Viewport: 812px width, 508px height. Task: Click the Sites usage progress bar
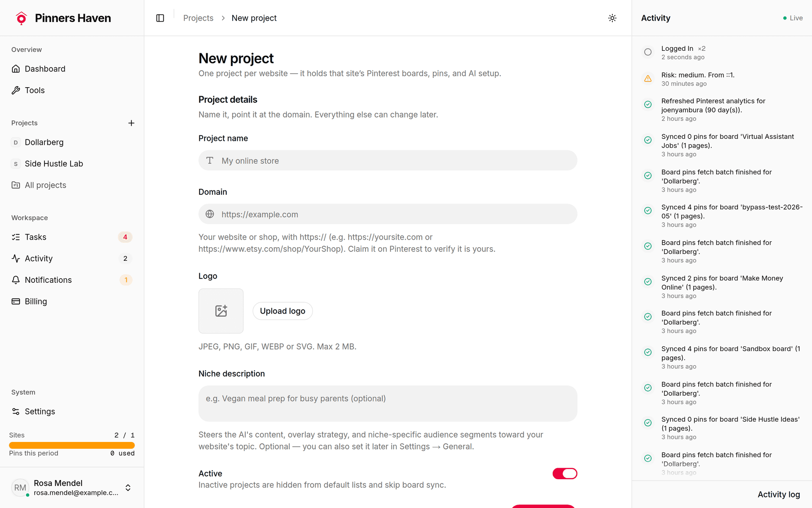(72, 445)
